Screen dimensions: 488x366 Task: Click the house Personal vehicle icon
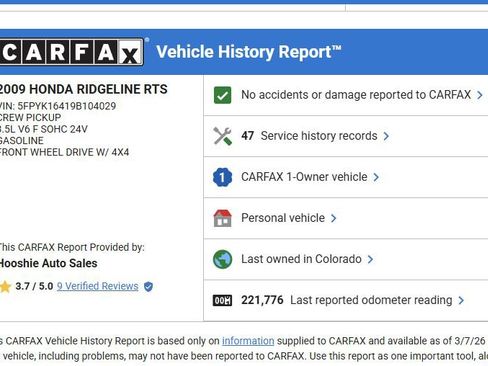click(222, 218)
